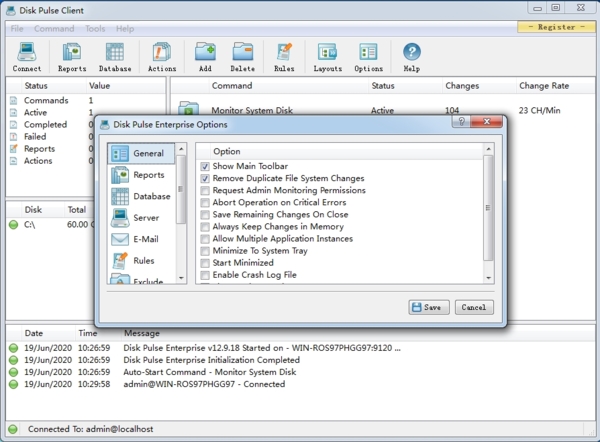Screen dimensions: 600x442
Task: Click the log icon beside 'Connected' message
Action: point(13,384)
